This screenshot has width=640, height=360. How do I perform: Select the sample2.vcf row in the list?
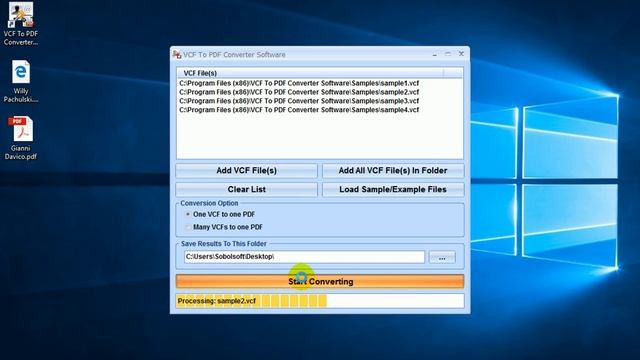pos(299,92)
